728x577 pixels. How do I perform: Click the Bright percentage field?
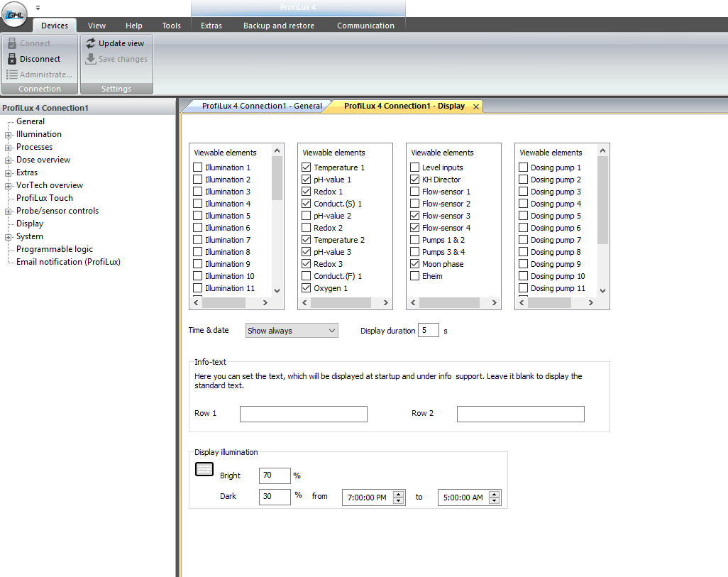point(275,476)
